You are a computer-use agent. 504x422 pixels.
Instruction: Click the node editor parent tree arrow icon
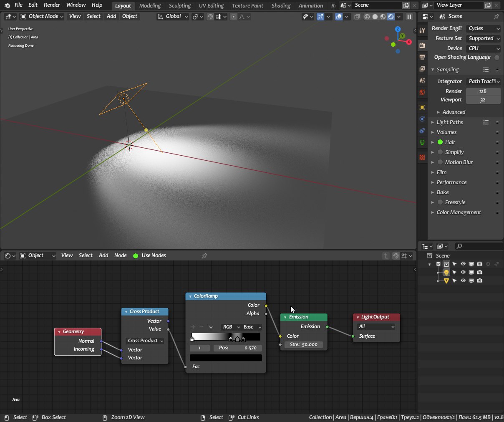coord(386,256)
